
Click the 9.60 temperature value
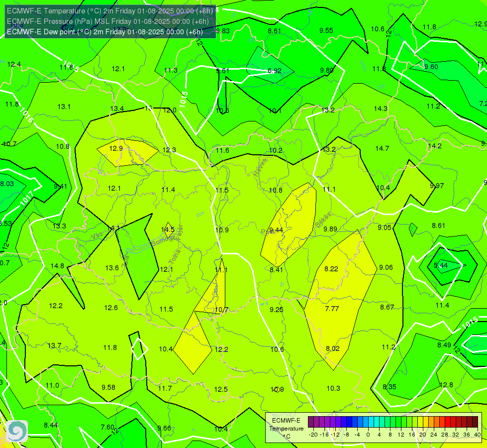pos(431,67)
